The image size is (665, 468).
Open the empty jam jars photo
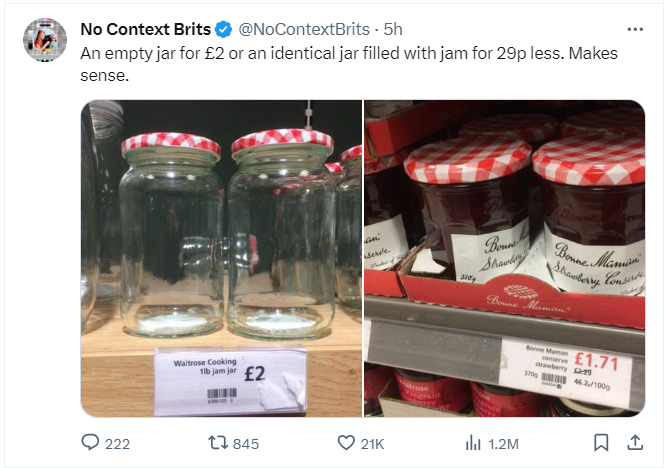(221, 258)
